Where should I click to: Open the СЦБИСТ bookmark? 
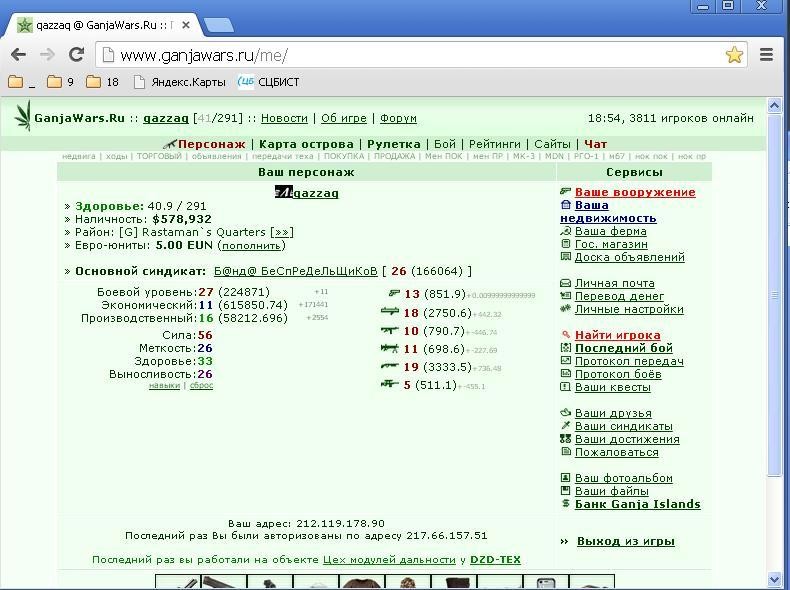pyautogui.click(x=268, y=82)
